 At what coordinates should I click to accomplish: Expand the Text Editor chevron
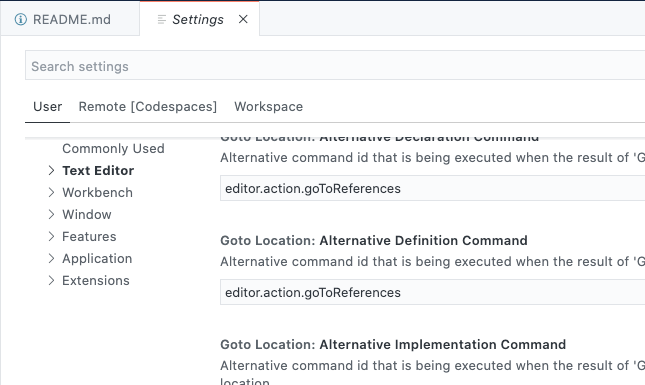(51, 170)
